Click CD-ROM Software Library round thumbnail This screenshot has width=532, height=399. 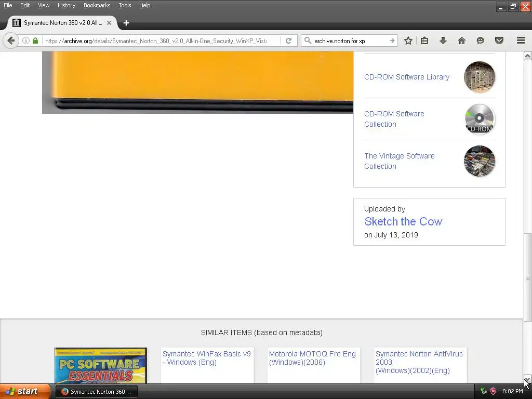pos(479,77)
